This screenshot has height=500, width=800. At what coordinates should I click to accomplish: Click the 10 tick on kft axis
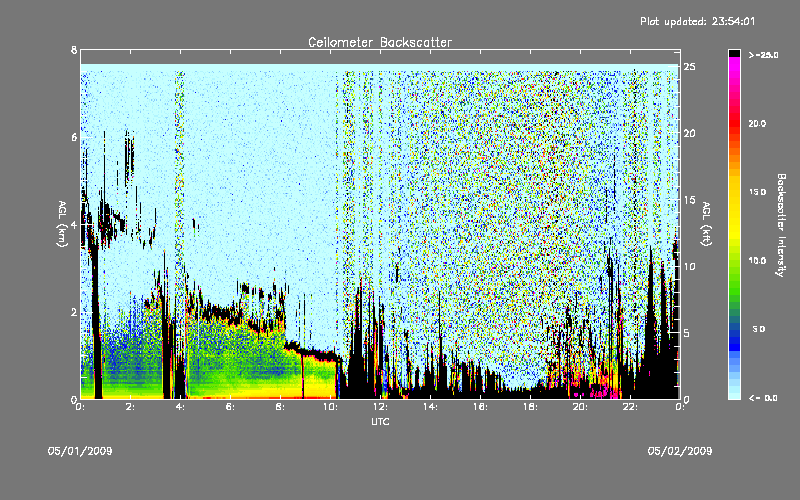[x=690, y=266]
